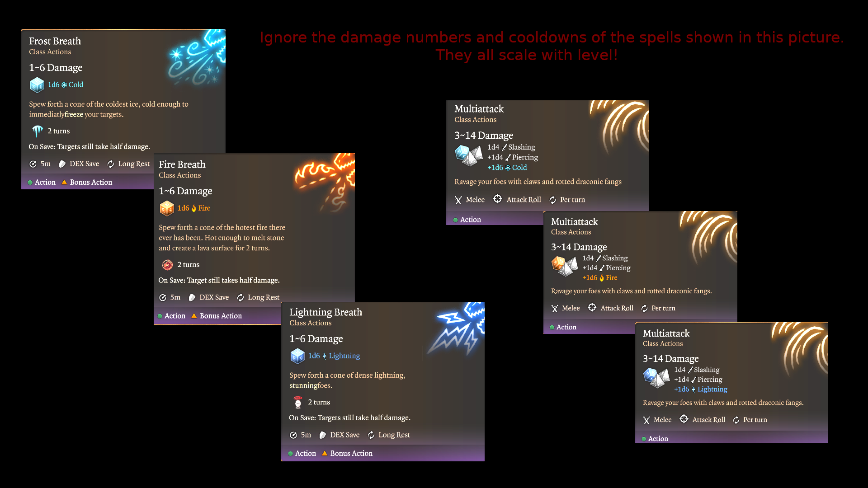Viewport: 868px width, 488px height.
Task: Click the stunned condition icon in Lightning Breath
Action: pyautogui.click(x=298, y=402)
